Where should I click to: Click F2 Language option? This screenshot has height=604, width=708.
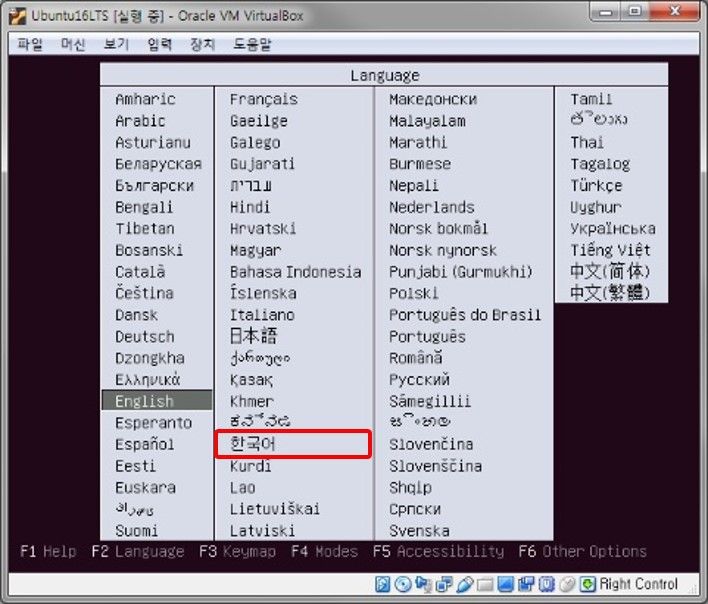tap(138, 552)
